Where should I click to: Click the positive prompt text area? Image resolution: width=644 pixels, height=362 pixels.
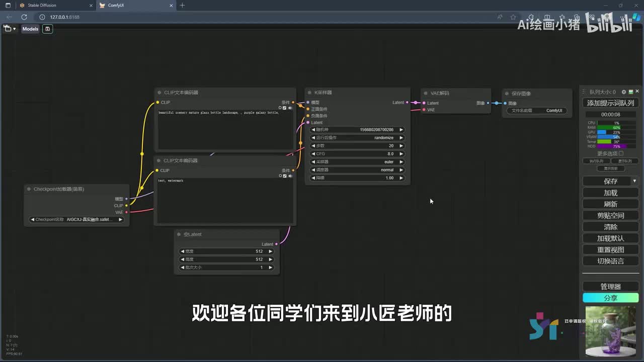224,130
